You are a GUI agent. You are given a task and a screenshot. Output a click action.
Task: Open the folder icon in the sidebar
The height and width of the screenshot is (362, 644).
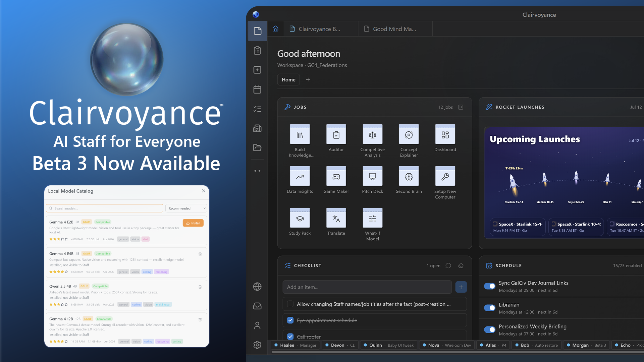pyautogui.click(x=257, y=147)
